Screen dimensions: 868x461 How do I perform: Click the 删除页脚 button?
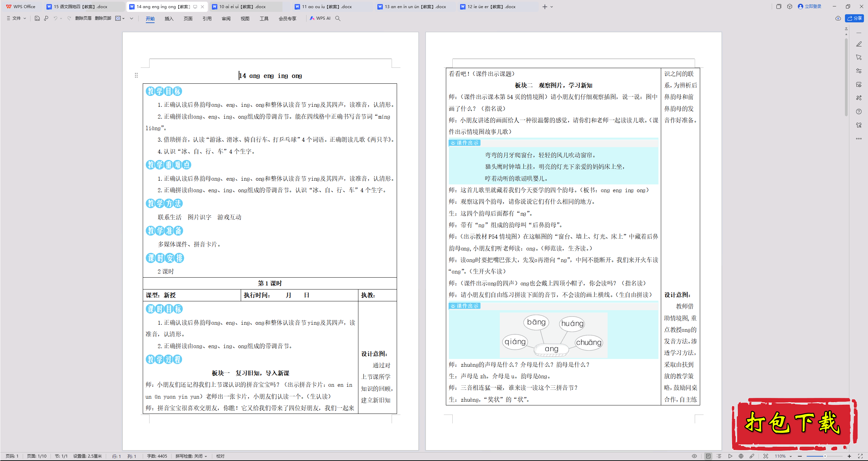tap(103, 18)
